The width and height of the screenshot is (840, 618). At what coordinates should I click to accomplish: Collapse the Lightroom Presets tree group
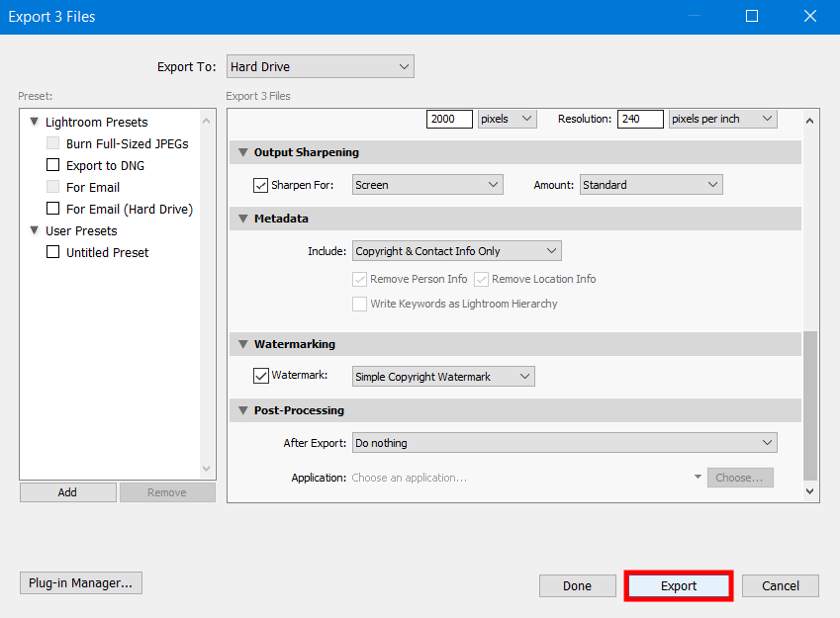(33, 123)
